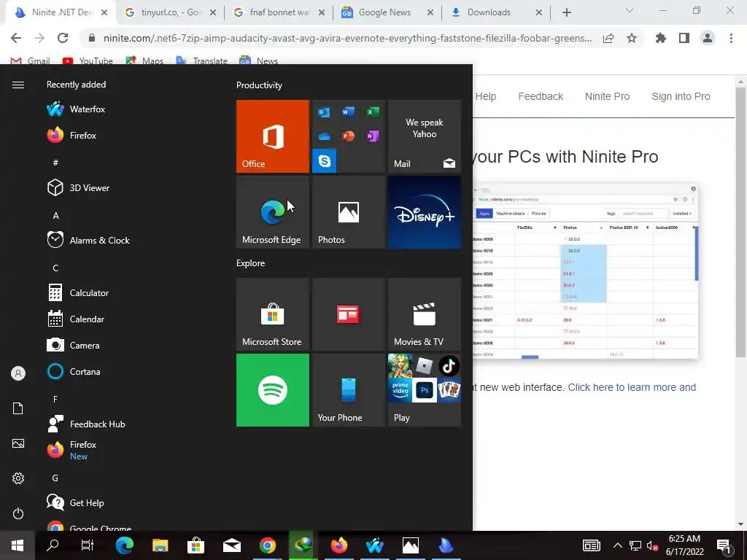The height and width of the screenshot is (560, 747).
Task: Open Gmail bookmark
Action: 30,61
